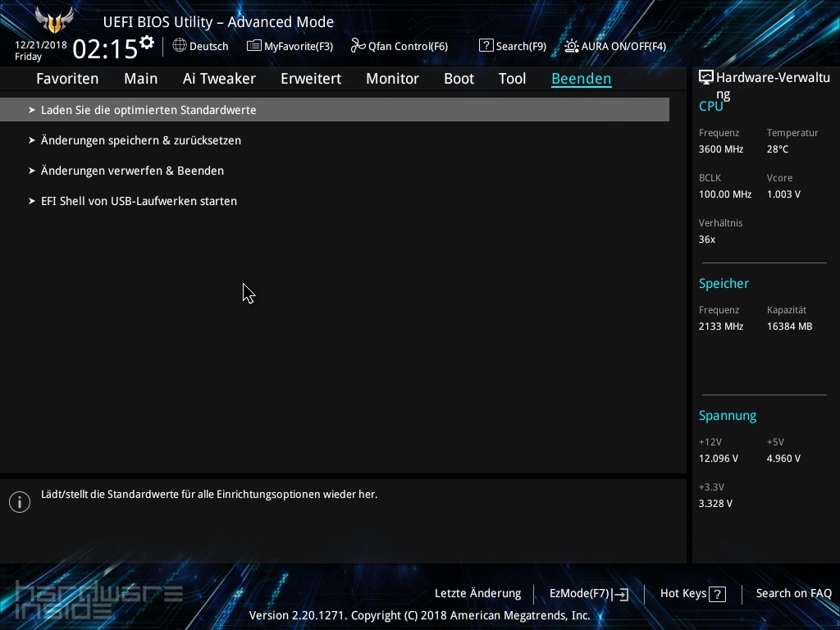The image size is (840, 630).
Task: Click the Spannung section heading
Action: click(728, 416)
